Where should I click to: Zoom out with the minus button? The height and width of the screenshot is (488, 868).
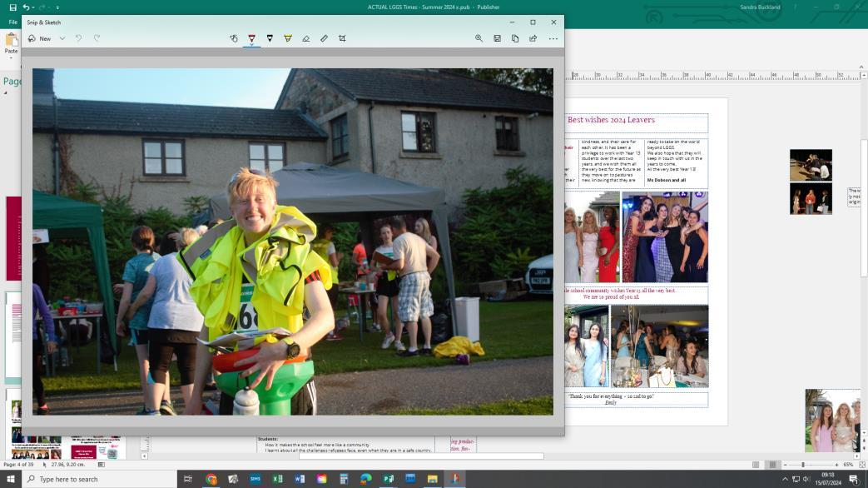(x=785, y=465)
